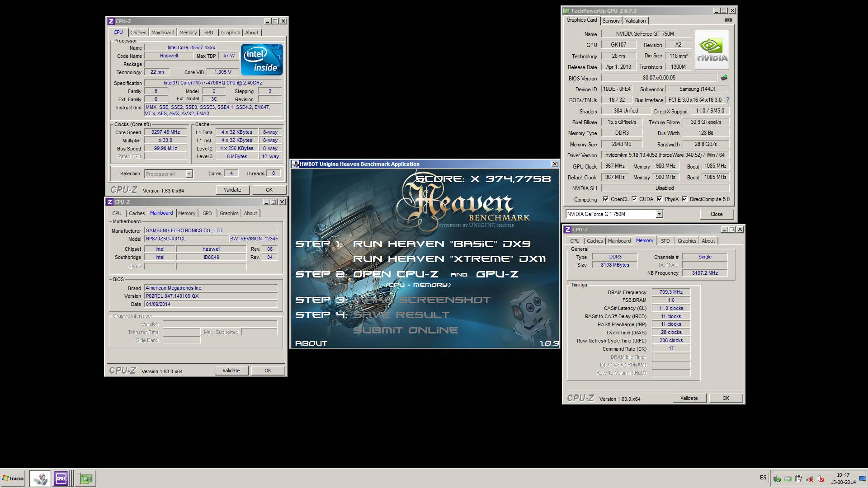
Task: Click the CPU-Z Specification field i7-4700HQ
Action: pos(212,83)
